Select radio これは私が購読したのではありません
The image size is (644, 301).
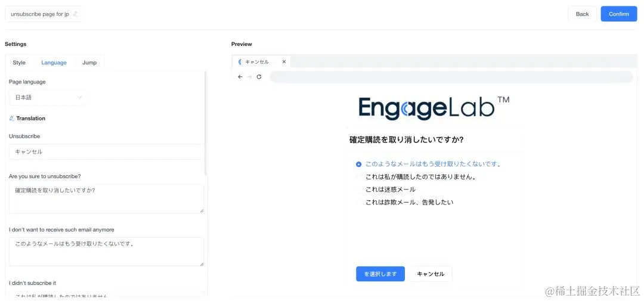pyautogui.click(x=358, y=177)
